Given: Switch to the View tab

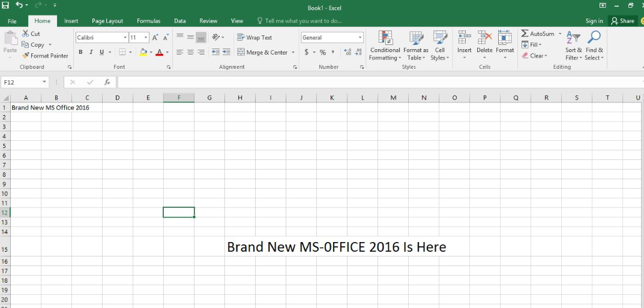Looking at the screenshot, I should pyautogui.click(x=237, y=21).
